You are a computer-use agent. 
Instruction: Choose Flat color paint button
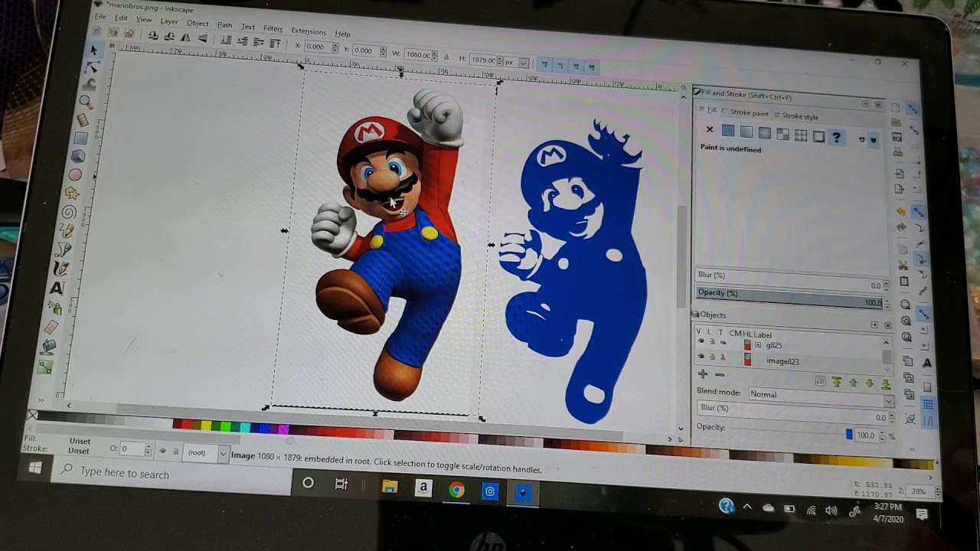pos(728,131)
